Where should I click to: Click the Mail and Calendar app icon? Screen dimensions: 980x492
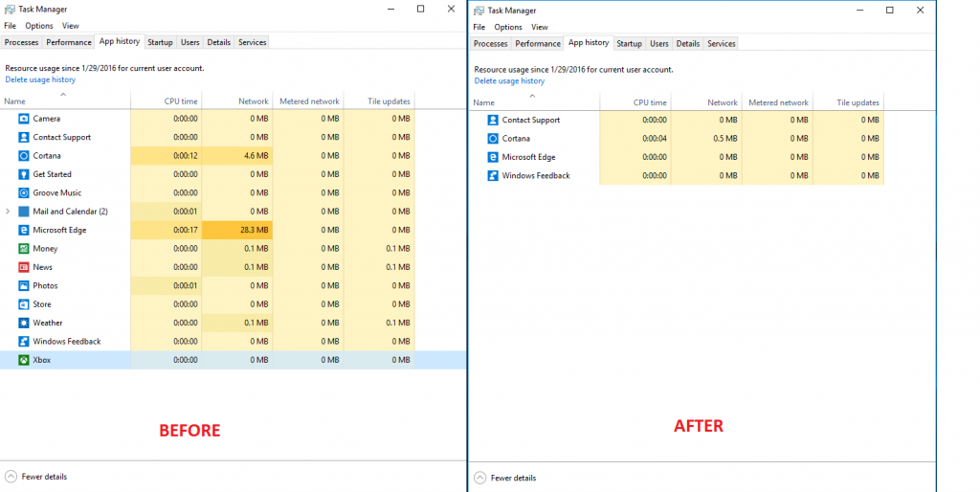point(24,212)
